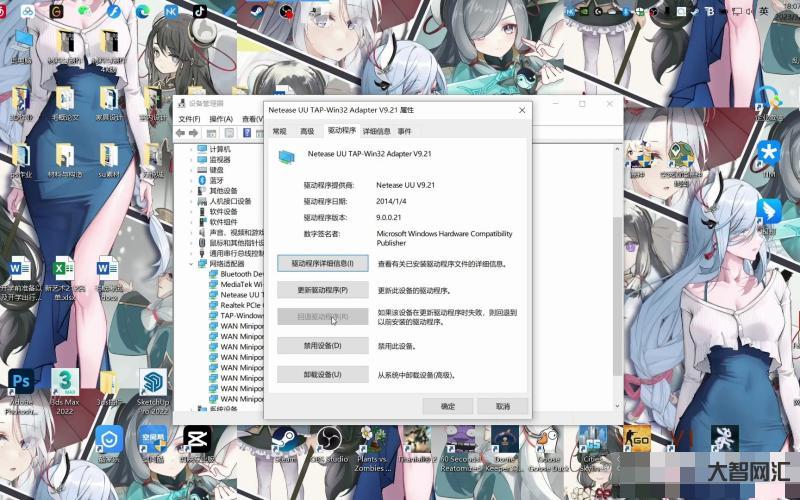Image resolution: width=800 pixels, height=500 pixels.
Task: Open the 文件(F) menu
Action: click(189, 119)
